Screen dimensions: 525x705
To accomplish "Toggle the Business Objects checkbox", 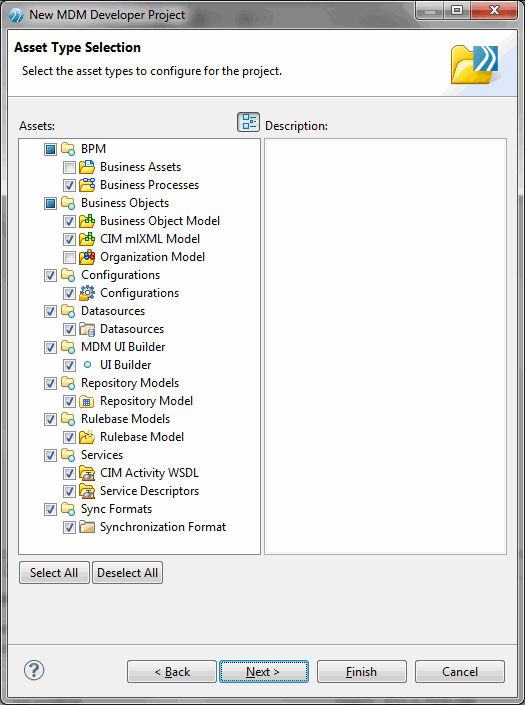I will coord(50,203).
